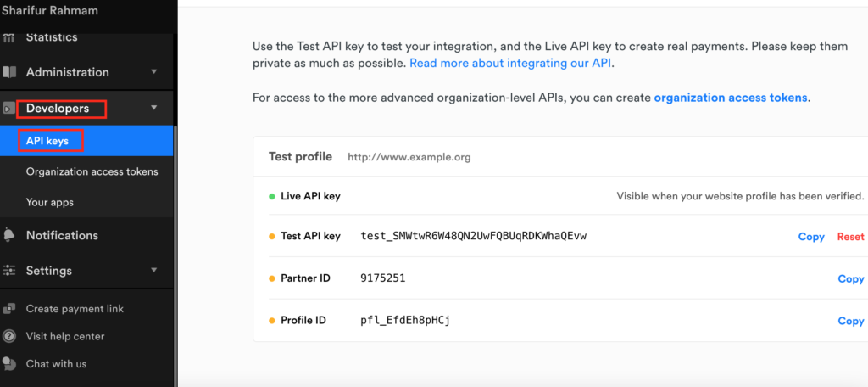868x387 pixels.
Task: Click the Create payment link icon
Action: click(8, 309)
